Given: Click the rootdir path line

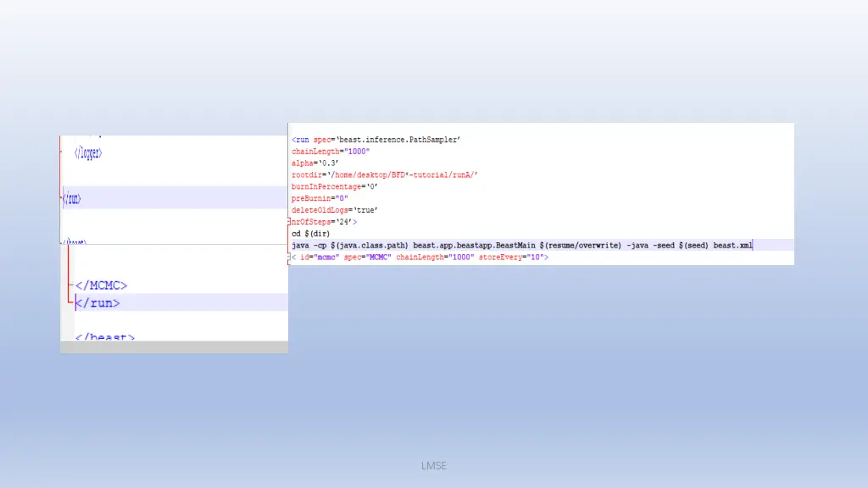Looking at the screenshot, I should click(x=384, y=175).
